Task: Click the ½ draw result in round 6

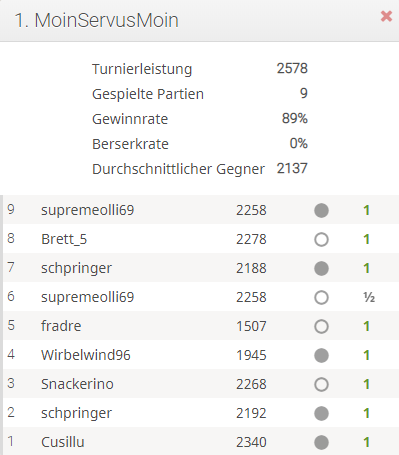Action: pos(369,297)
